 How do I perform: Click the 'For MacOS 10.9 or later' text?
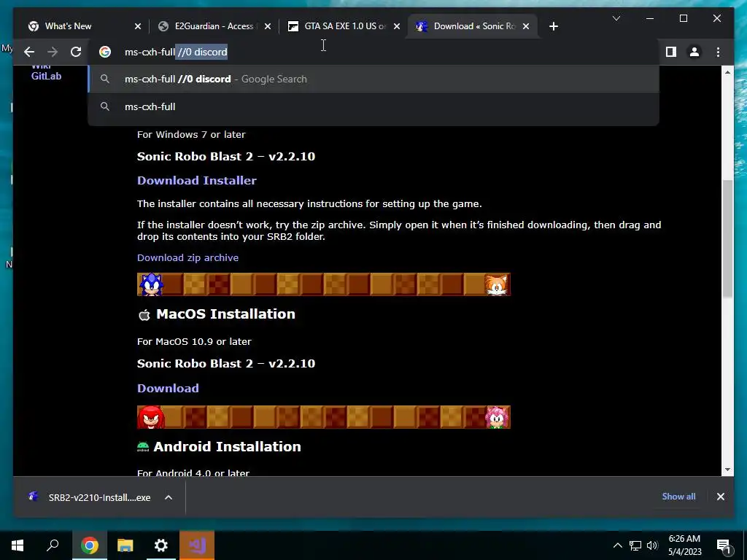(x=194, y=341)
